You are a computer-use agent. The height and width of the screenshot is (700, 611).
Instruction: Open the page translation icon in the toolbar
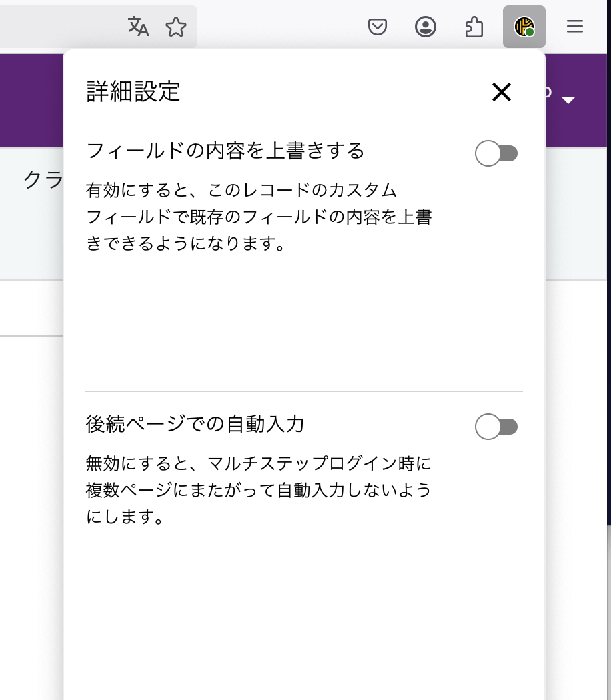pyautogui.click(x=137, y=27)
